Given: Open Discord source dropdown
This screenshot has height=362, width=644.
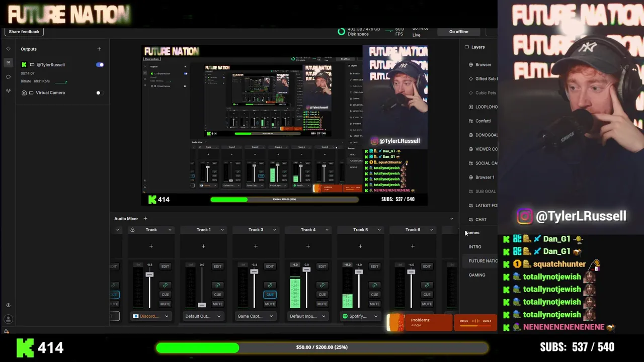Looking at the screenshot, I should tap(151, 316).
